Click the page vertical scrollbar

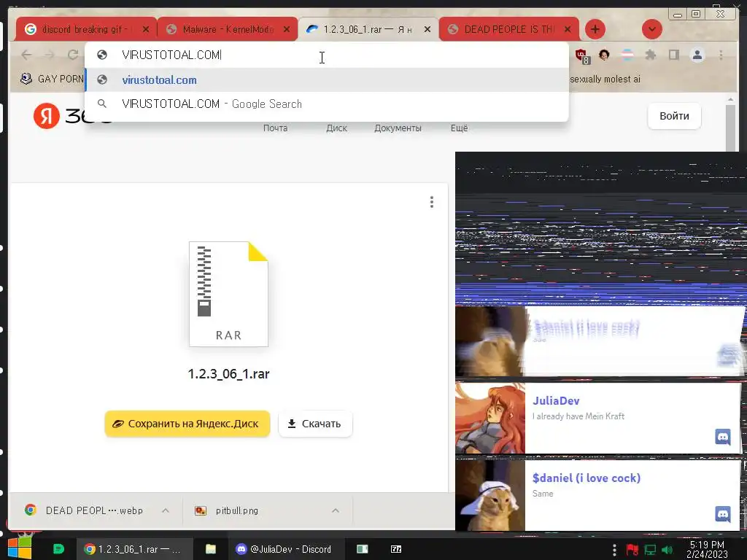click(730, 126)
